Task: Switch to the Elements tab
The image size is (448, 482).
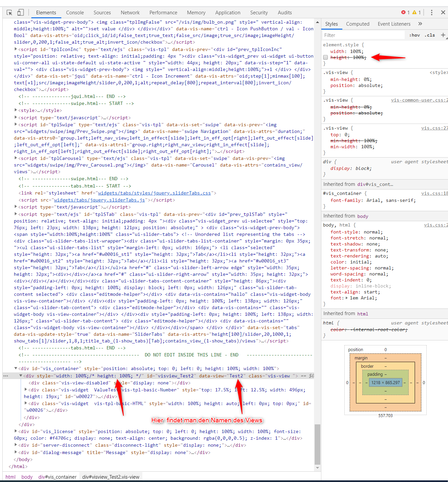Action: (46, 13)
